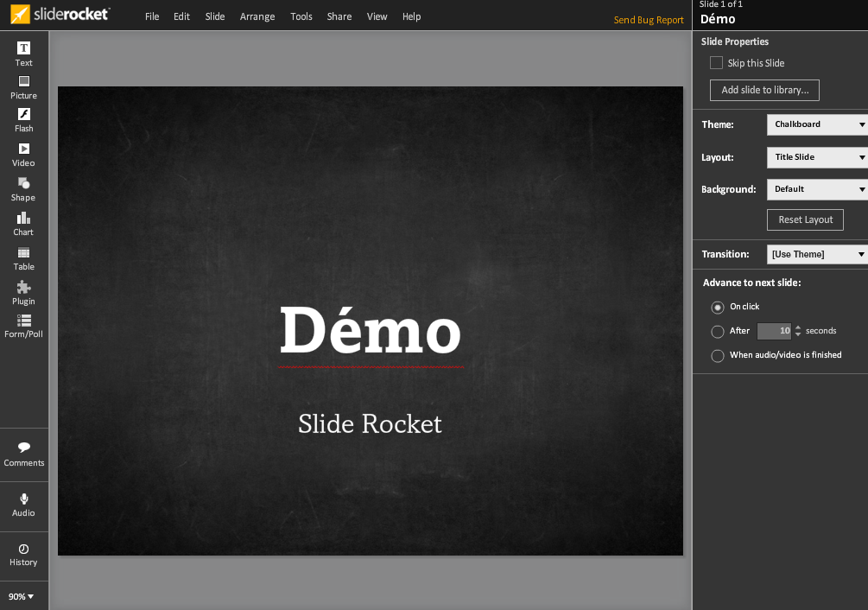The height and width of the screenshot is (610, 868).
Task: Expand the Layout dropdown showing Title Slide
Action: [817, 157]
